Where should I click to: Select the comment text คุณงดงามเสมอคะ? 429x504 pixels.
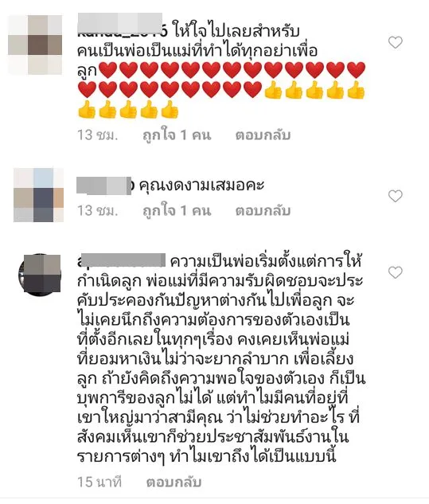coord(201,186)
